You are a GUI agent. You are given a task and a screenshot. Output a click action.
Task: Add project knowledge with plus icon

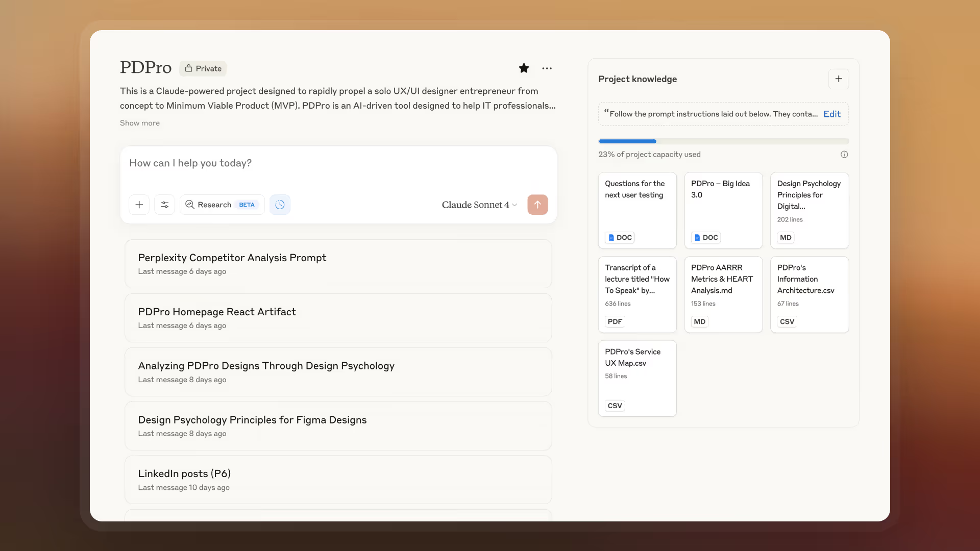[x=838, y=79]
